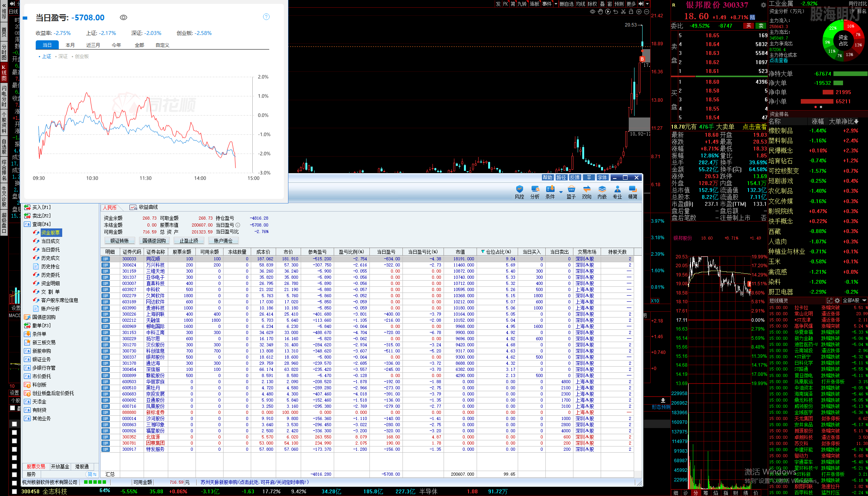
Task: Switch to 内嵌 embedded mode
Action: (x=602, y=192)
